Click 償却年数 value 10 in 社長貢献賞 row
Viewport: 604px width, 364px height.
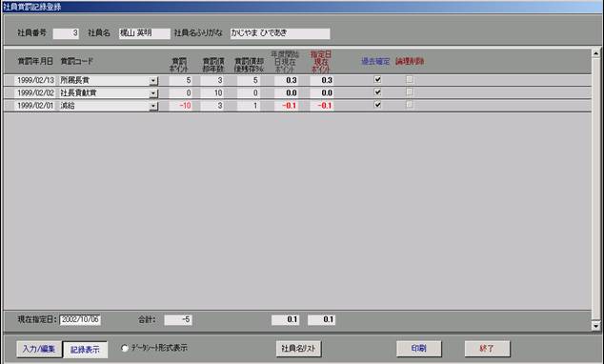[212, 93]
